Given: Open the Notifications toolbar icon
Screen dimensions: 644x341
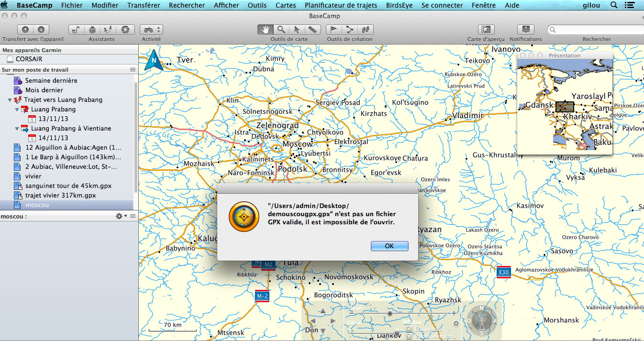Looking at the screenshot, I should click(x=525, y=30).
